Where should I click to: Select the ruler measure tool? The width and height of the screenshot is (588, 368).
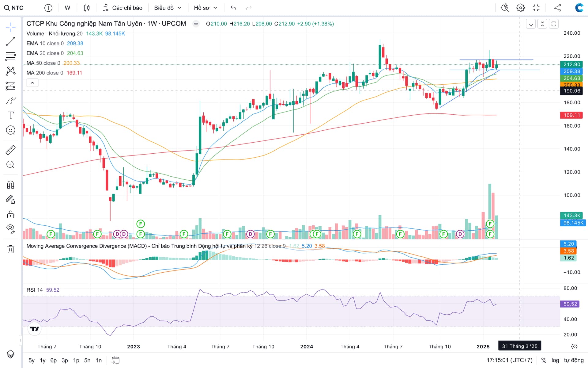tap(11, 150)
